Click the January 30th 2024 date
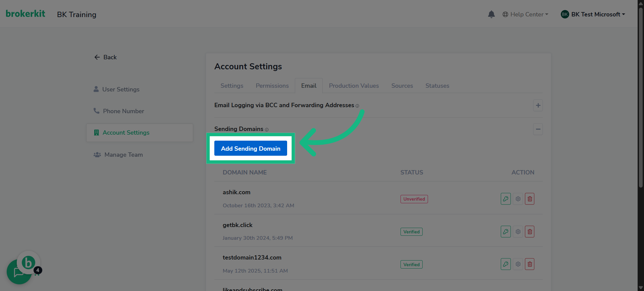This screenshot has width=644, height=291. [x=258, y=238]
